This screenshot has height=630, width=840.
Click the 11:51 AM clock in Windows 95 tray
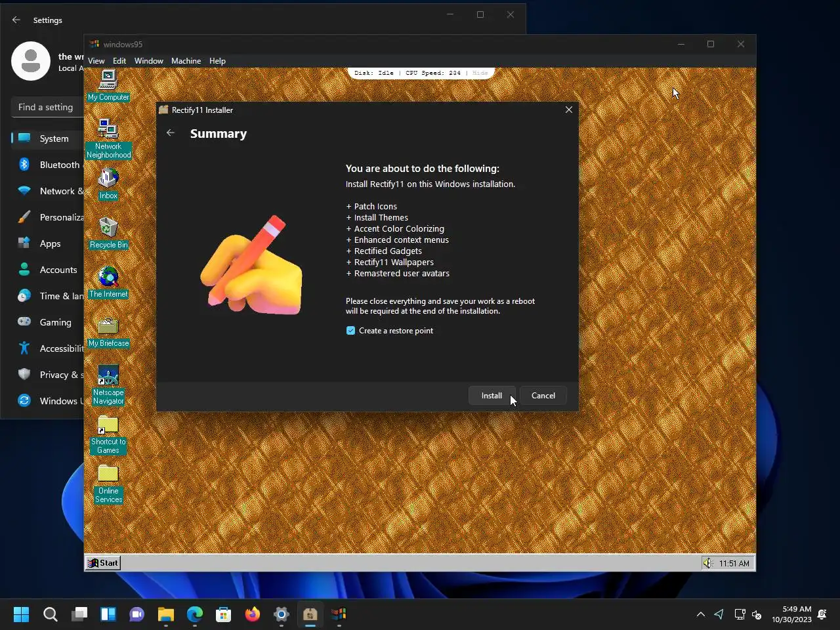[734, 563]
